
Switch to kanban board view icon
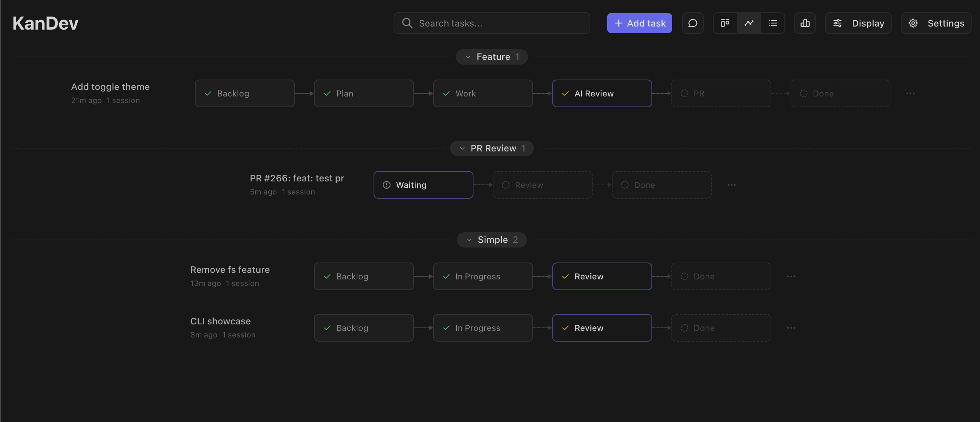tap(725, 23)
